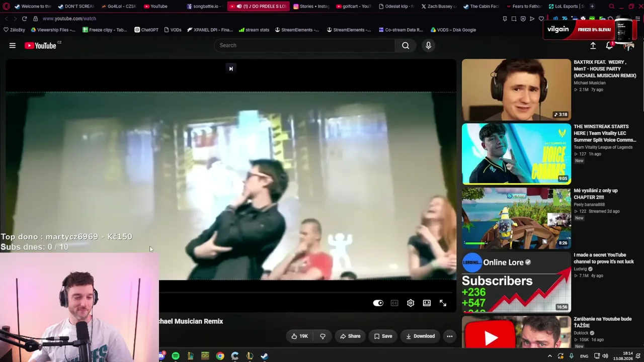Dislike the video with the thumbs-down
Image resolution: width=644 pixels, height=362 pixels.
pos(323,336)
